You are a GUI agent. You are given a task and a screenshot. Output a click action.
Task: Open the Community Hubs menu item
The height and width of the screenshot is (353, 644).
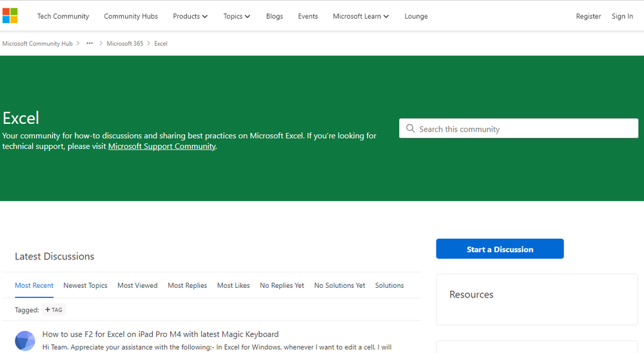(x=131, y=16)
